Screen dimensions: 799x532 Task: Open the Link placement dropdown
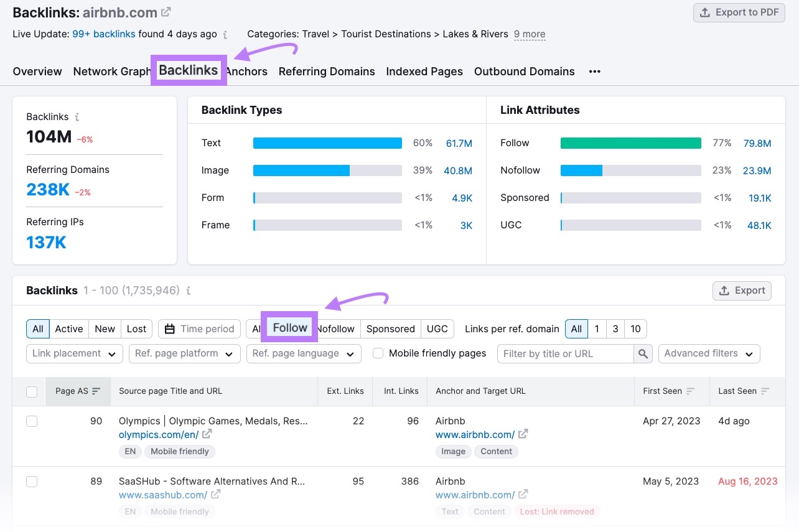click(x=74, y=353)
